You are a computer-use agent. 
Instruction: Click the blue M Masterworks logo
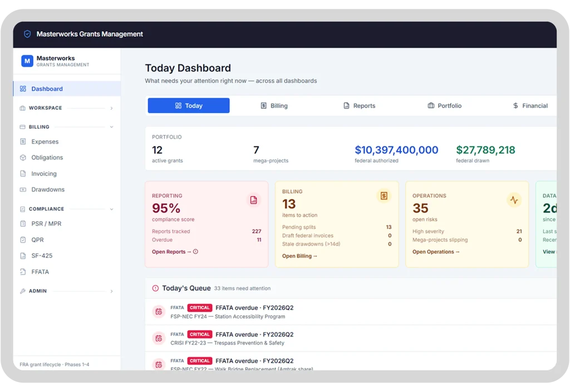click(x=27, y=61)
